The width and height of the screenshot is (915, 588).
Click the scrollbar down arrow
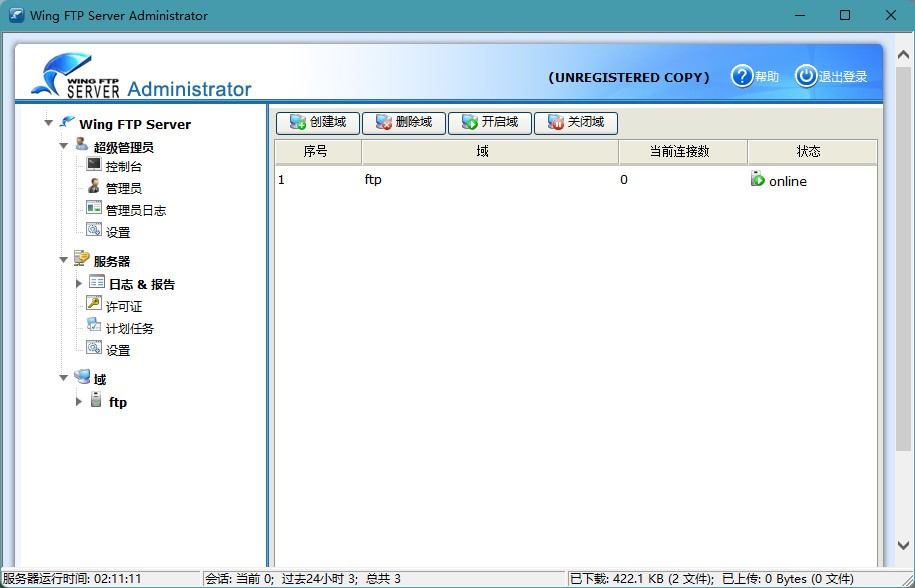903,546
